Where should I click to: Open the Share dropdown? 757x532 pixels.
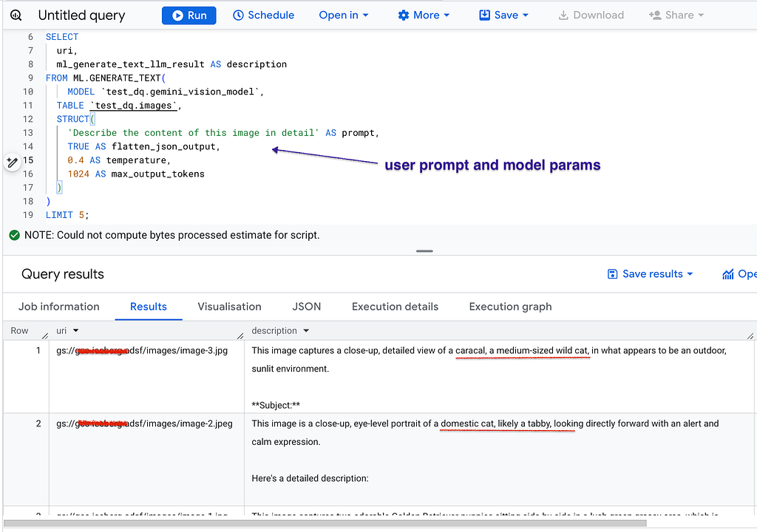676,16
